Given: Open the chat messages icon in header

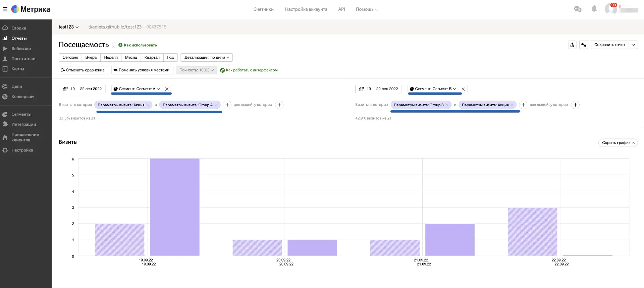Looking at the screenshot, I should [578, 9].
